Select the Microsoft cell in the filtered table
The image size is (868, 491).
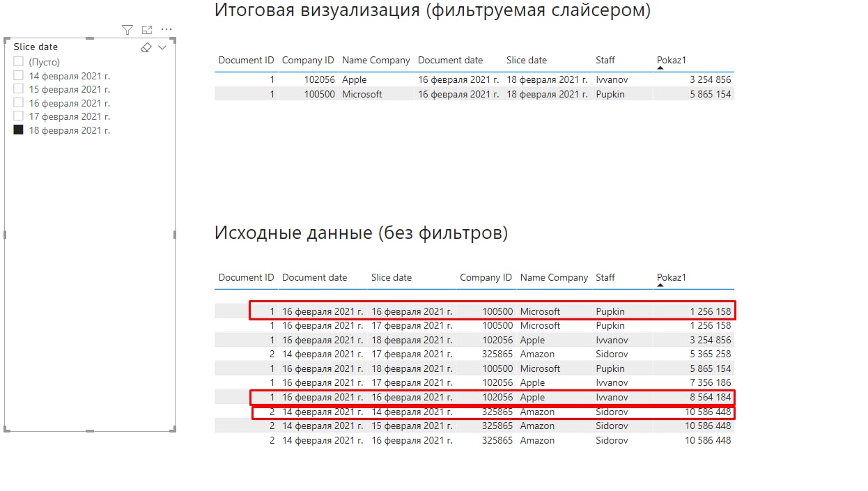(x=362, y=94)
